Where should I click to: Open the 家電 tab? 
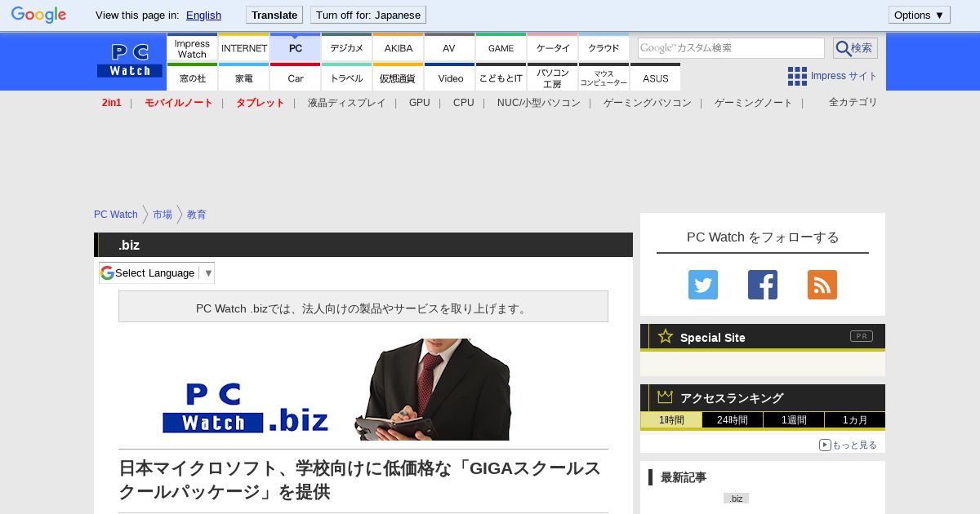tap(244, 78)
